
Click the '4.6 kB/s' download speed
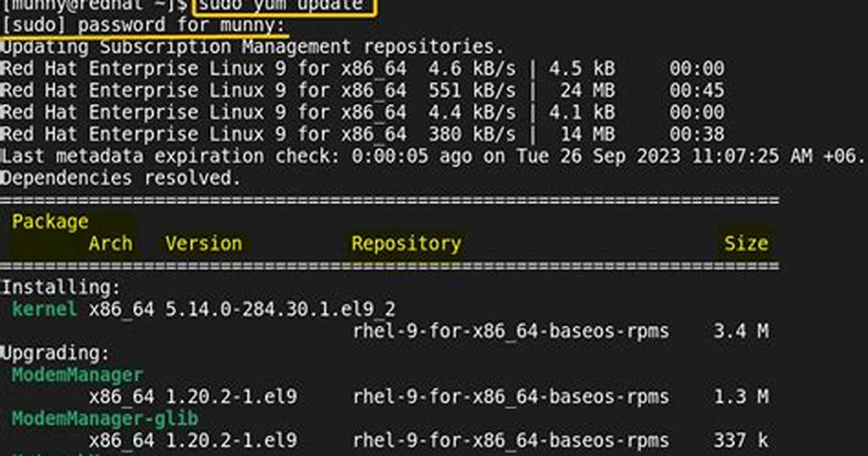[x=472, y=69]
